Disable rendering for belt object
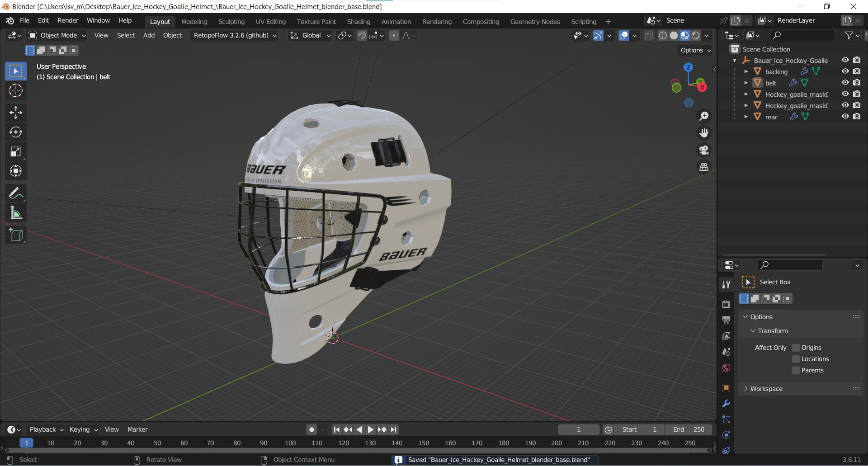 pos(857,83)
